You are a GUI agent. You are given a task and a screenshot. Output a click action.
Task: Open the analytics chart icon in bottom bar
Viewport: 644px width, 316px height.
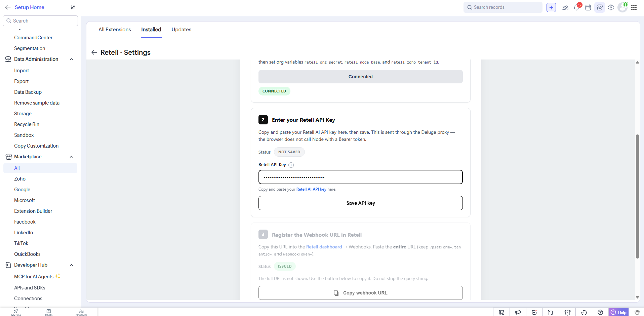tap(534, 312)
